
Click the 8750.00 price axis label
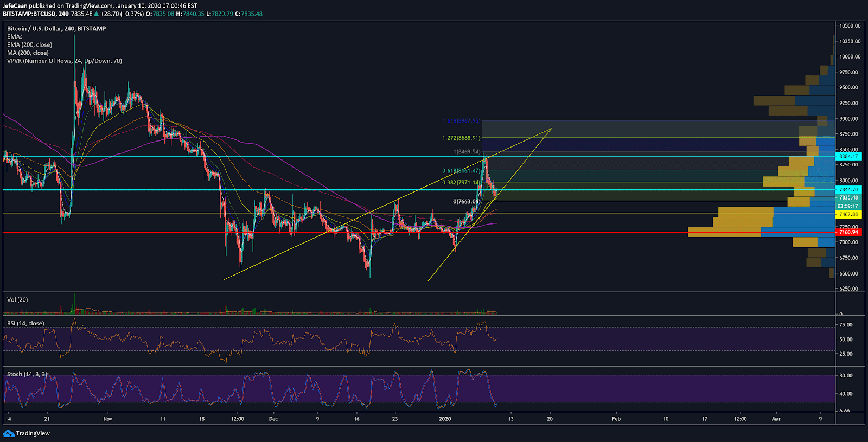(849, 134)
